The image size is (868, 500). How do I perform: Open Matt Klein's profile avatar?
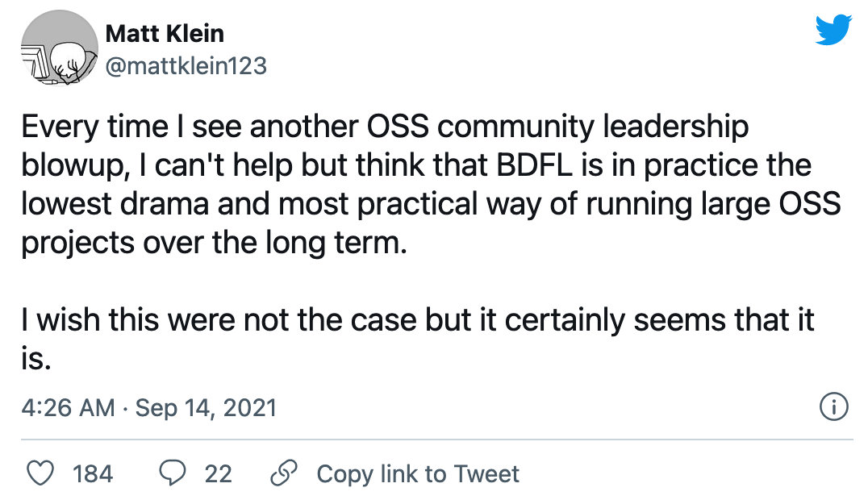pyautogui.click(x=54, y=50)
